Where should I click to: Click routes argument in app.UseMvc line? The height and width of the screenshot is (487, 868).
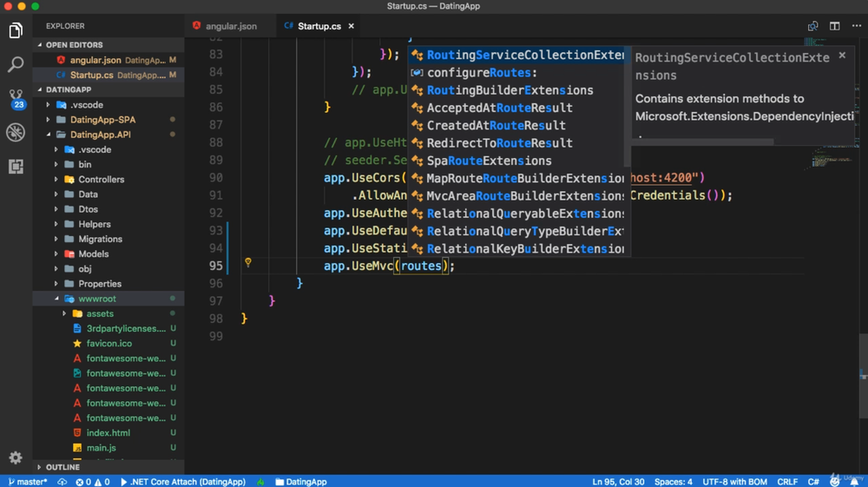421,267
